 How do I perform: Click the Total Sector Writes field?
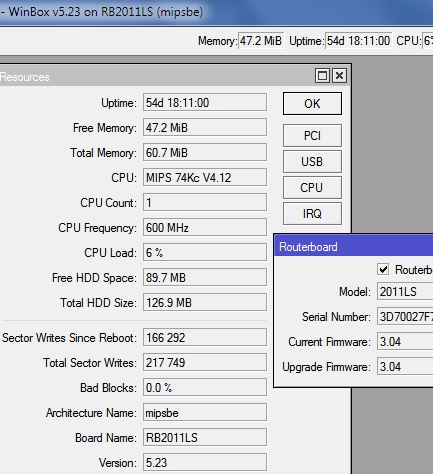[x=205, y=362]
